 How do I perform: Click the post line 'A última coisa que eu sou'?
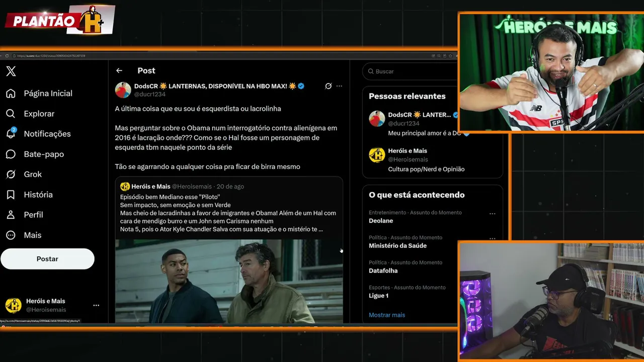coord(198,109)
